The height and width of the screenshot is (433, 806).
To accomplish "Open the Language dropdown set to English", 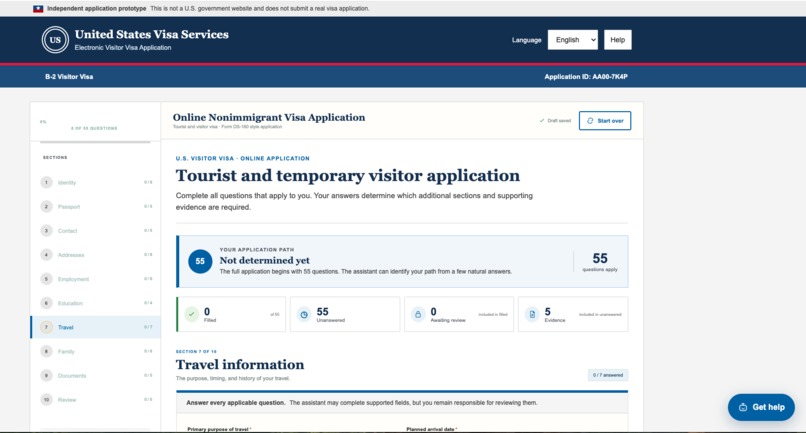I will click(573, 40).
